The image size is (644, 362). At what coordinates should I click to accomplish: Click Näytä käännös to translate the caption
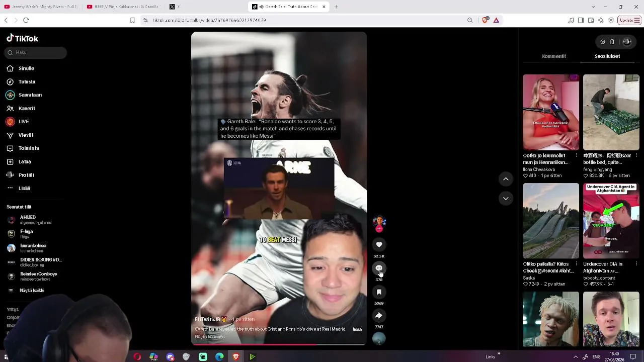(210, 337)
